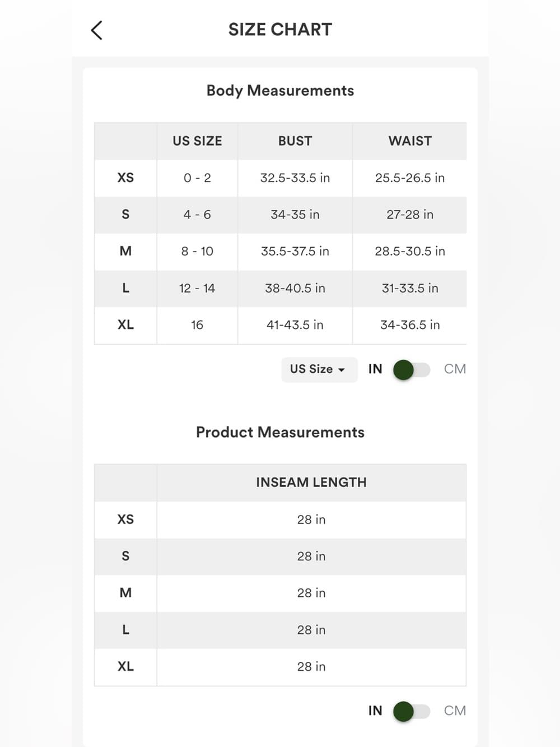This screenshot has width=560, height=747.
Task: Click the 38-40.5 in bust cell
Action: point(295,289)
